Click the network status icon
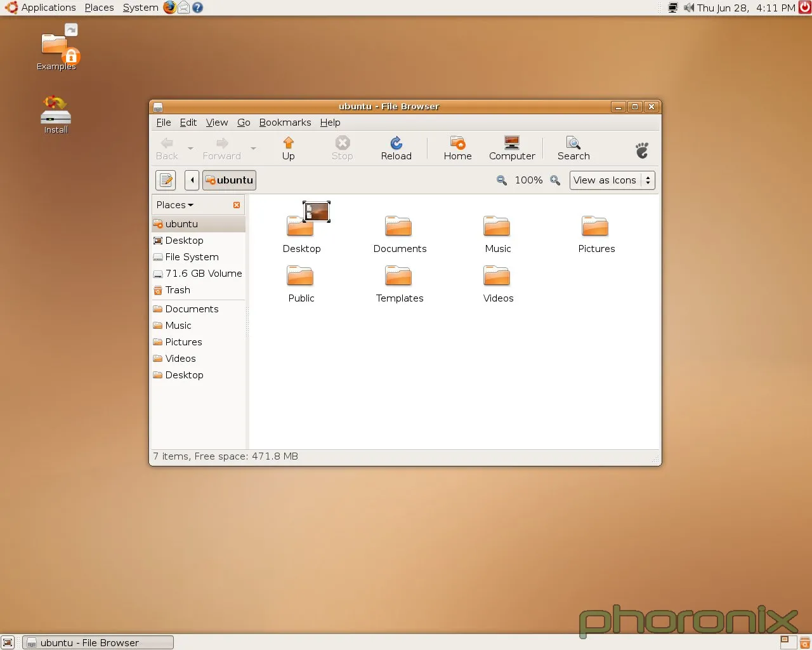 tap(673, 8)
